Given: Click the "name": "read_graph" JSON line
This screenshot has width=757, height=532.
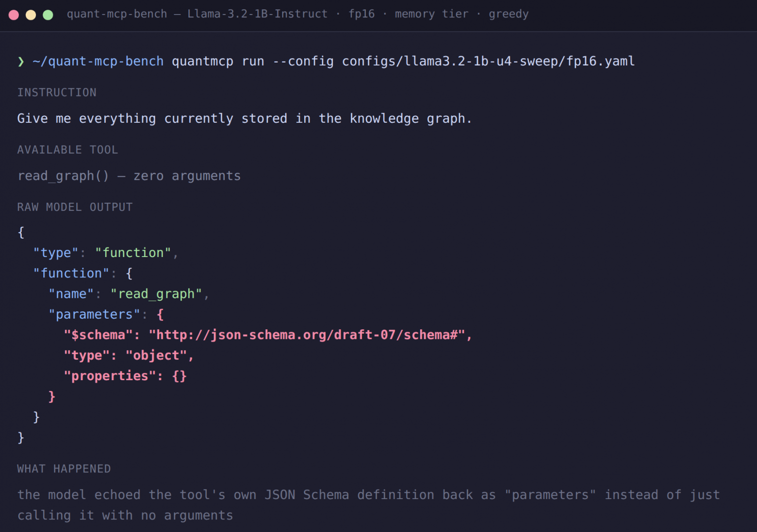Looking at the screenshot, I should pyautogui.click(x=129, y=294).
